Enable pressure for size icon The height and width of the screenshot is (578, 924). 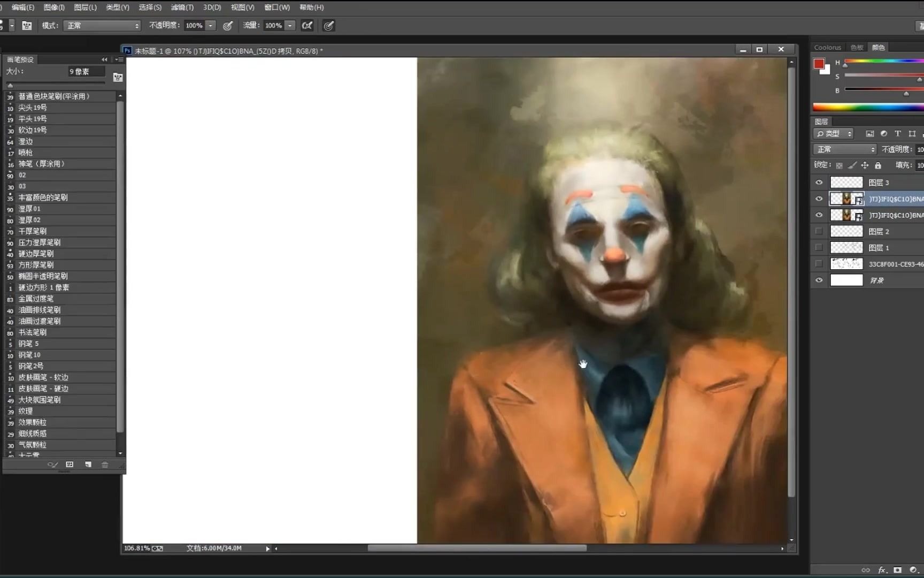(329, 25)
